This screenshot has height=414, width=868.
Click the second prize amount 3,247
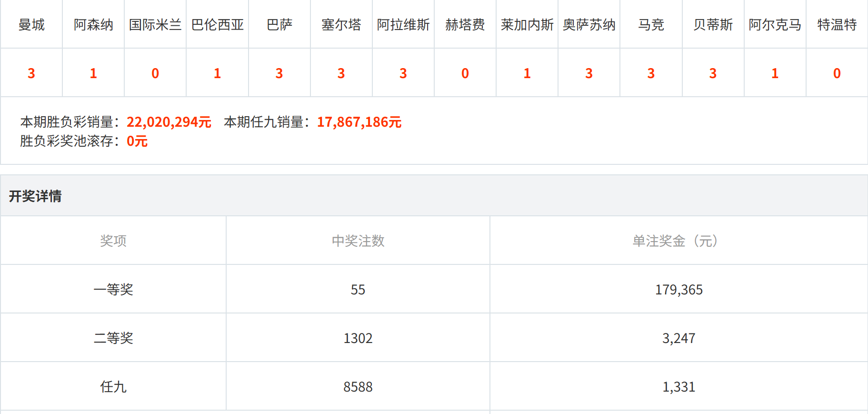coord(679,338)
